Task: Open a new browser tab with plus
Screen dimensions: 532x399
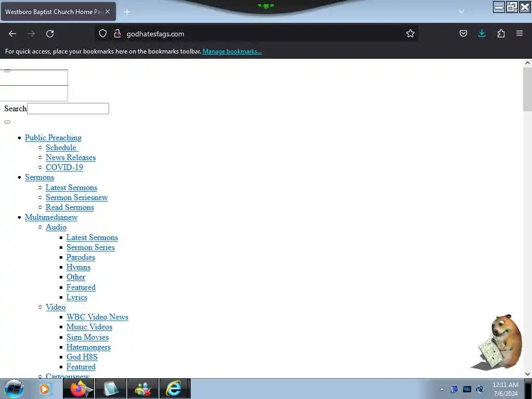Action: coord(127,12)
